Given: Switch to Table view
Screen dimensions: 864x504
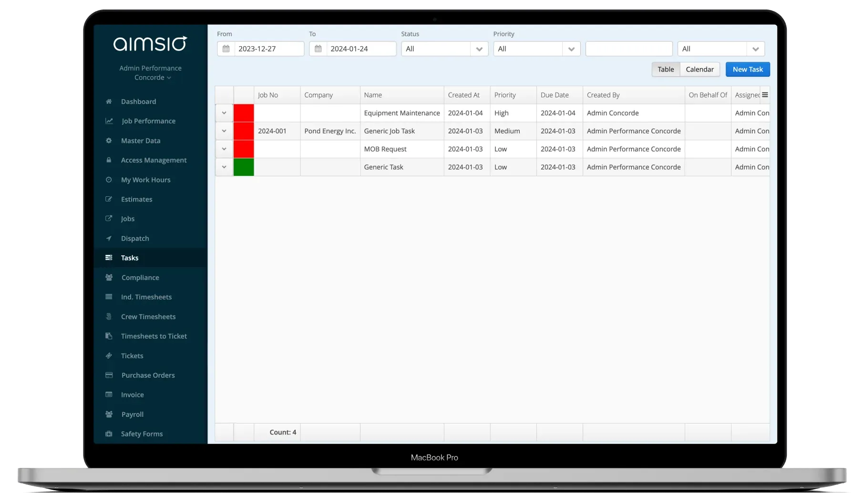Looking at the screenshot, I should click(666, 69).
